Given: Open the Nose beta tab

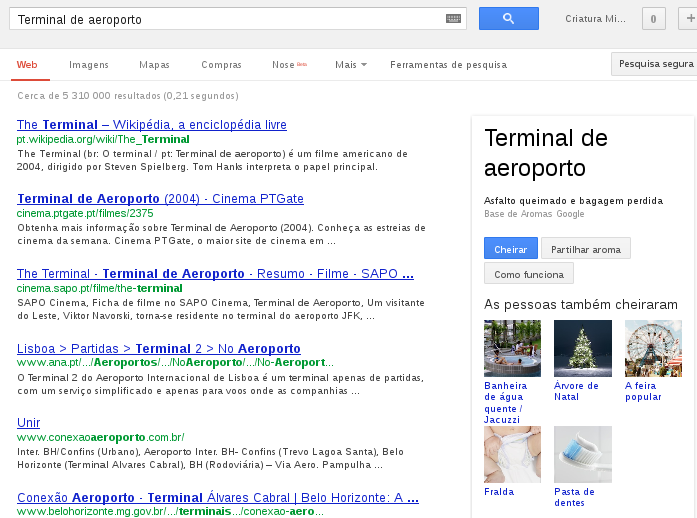Looking at the screenshot, I should [x=289, y=65].
